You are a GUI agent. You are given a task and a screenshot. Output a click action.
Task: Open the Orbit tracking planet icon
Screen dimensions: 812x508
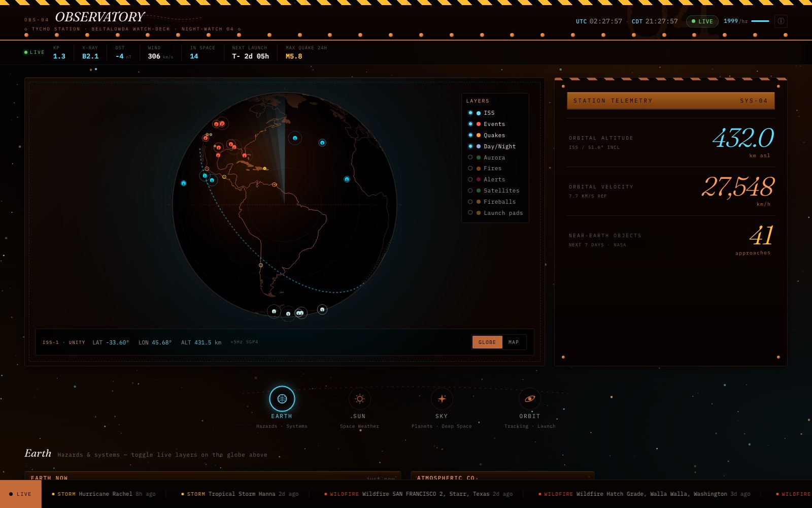[530, 399]
